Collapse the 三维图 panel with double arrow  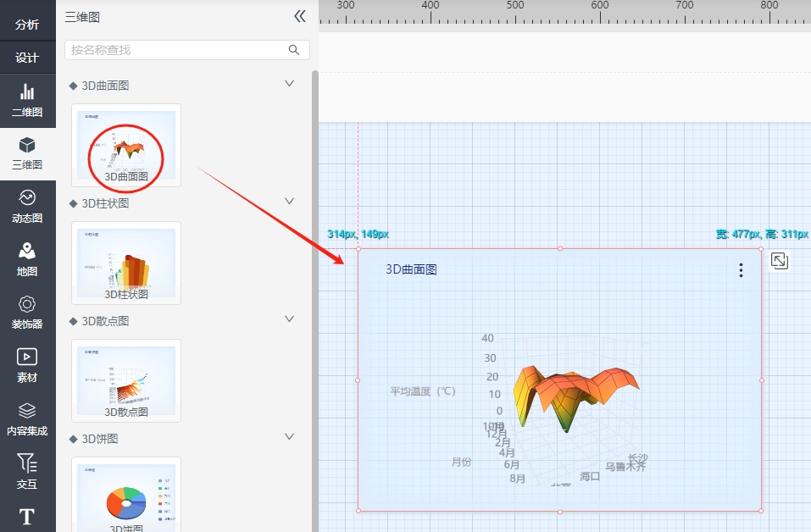pos(299,16)
